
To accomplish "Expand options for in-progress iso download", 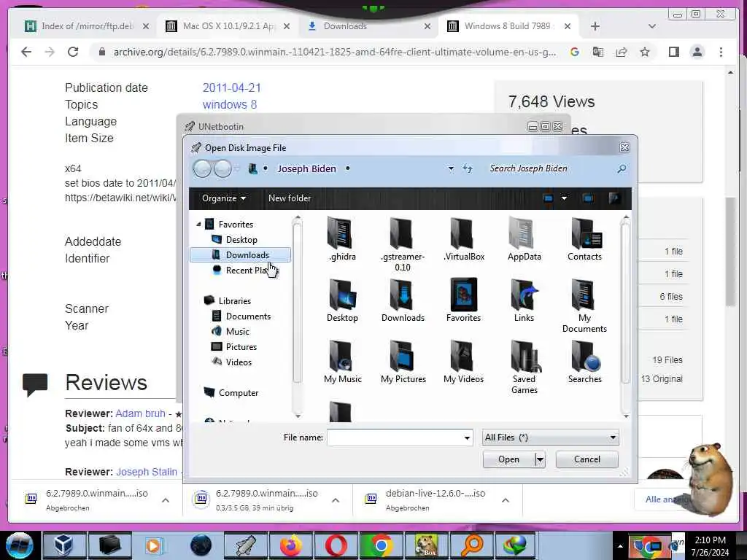I will pos(336,500).
